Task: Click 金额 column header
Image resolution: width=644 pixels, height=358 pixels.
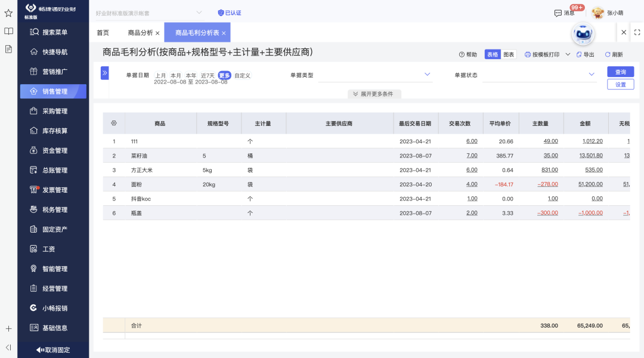Action: pyautogui.click(x=586, y=124)
